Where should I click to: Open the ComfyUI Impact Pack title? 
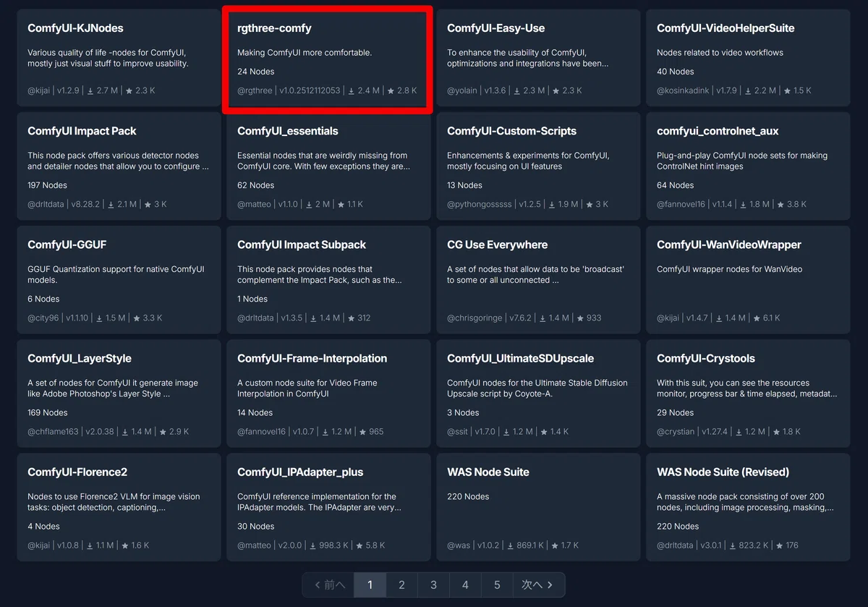click(82, 131)
